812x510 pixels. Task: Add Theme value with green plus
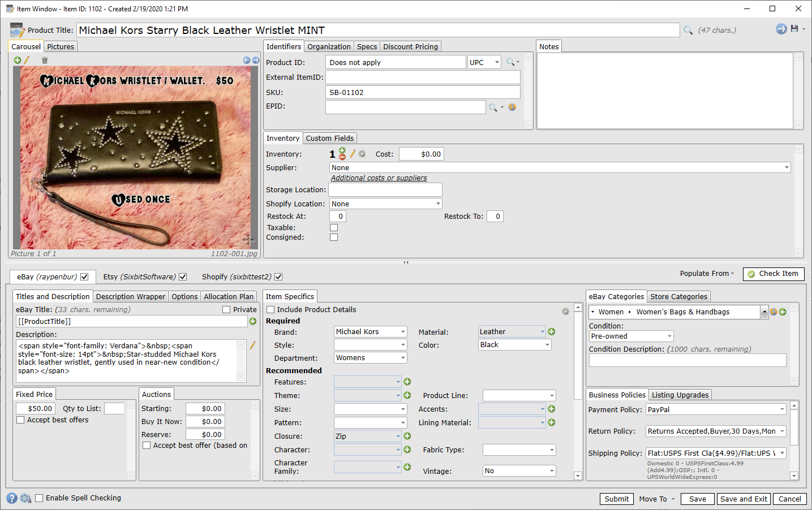click(x=407, y=395)
